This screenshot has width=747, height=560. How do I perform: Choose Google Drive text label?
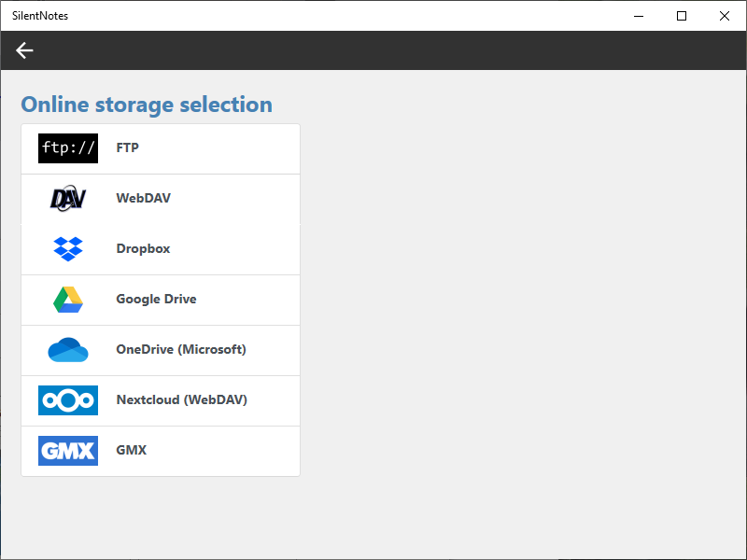coord(156,299)
